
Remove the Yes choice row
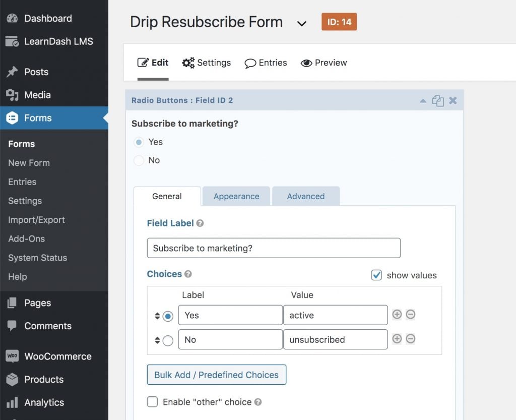[x=410, y=314]
